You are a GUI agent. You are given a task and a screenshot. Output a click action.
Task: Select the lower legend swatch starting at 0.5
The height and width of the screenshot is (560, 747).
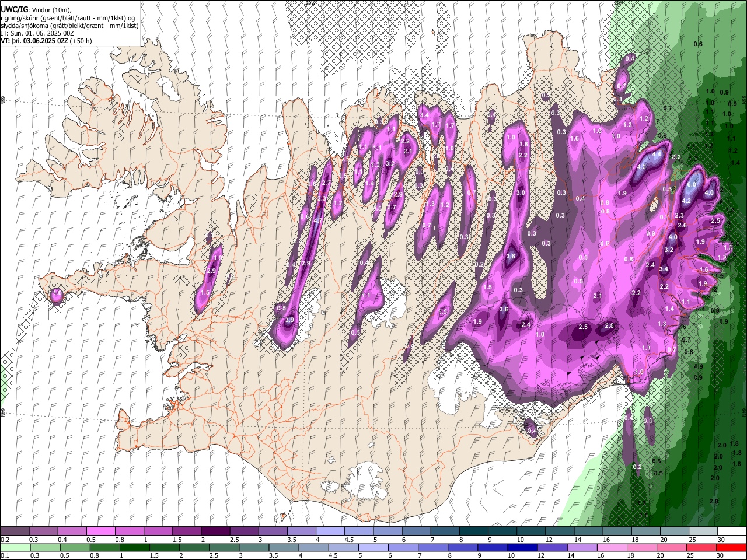click(75, 547)
